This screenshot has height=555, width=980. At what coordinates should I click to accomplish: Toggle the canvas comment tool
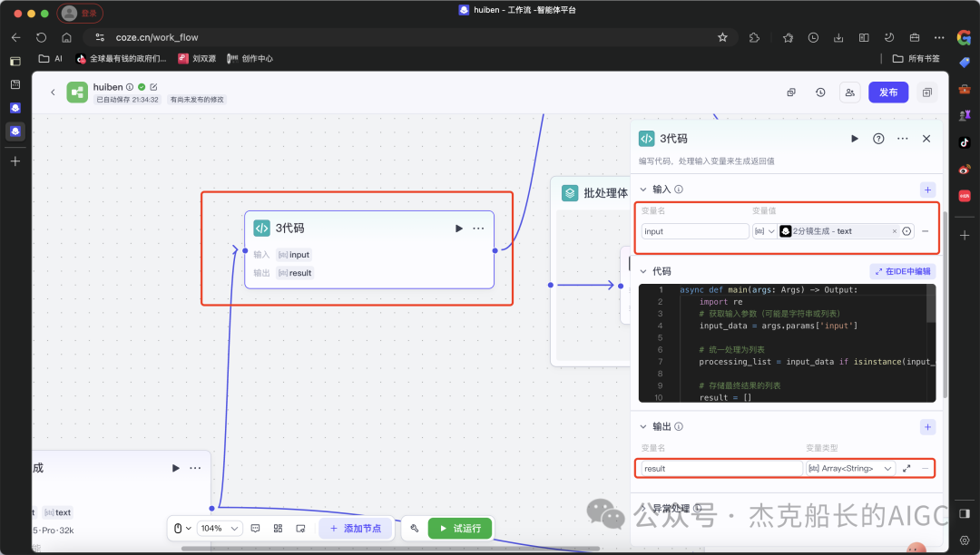pos(255,528)
